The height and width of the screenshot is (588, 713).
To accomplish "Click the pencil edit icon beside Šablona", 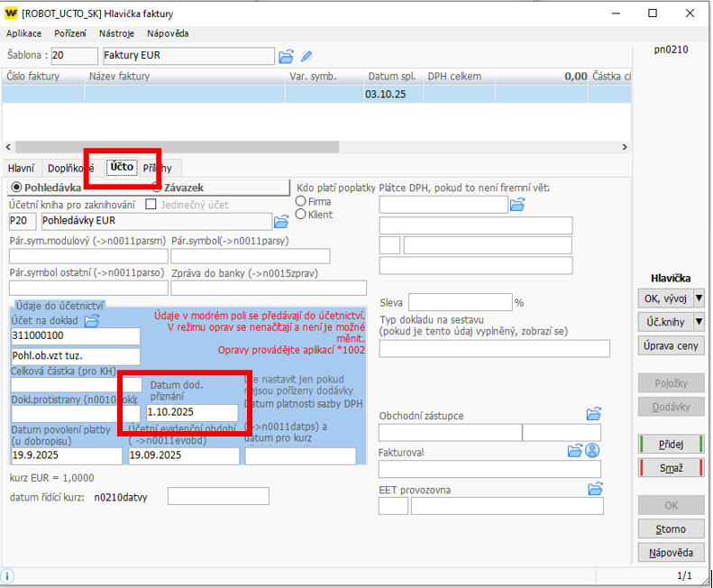I will point(306,57).
